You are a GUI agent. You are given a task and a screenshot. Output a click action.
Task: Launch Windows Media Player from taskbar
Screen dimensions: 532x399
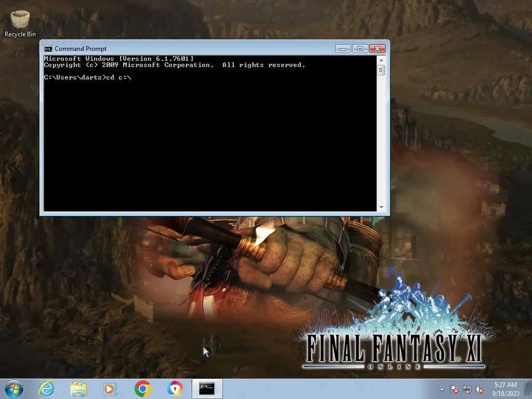pyautogui.click(x=110, y=389)
